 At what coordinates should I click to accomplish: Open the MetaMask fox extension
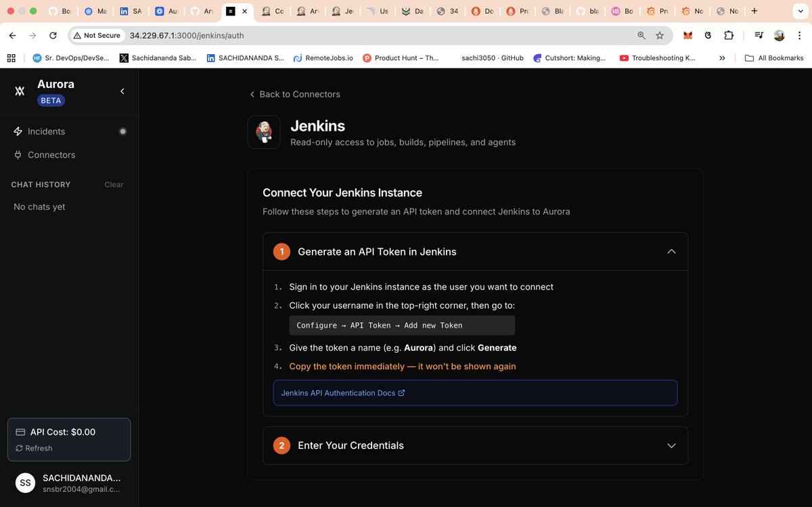point(687,35)
